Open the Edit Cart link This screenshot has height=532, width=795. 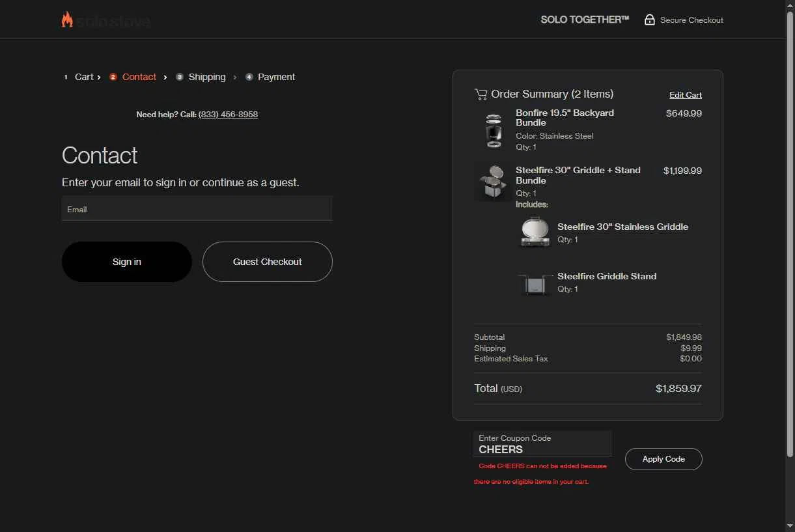click(686, 95)
